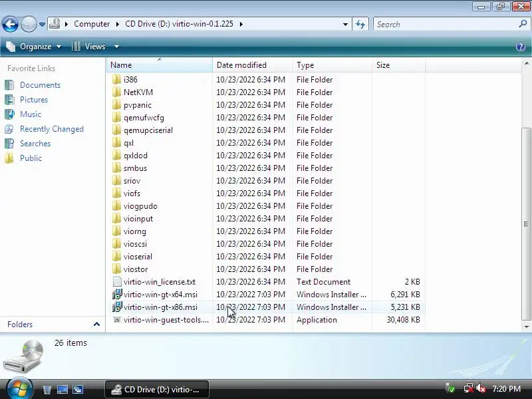Select the virtio-win-gt-x86.msi installer icon

point(117,307)
